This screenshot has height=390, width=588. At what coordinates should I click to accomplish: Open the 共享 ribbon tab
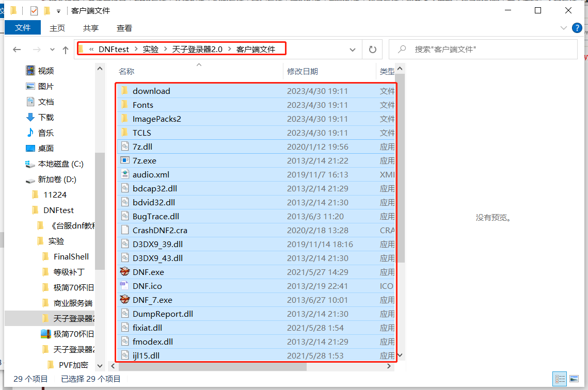tap(91, 28)
